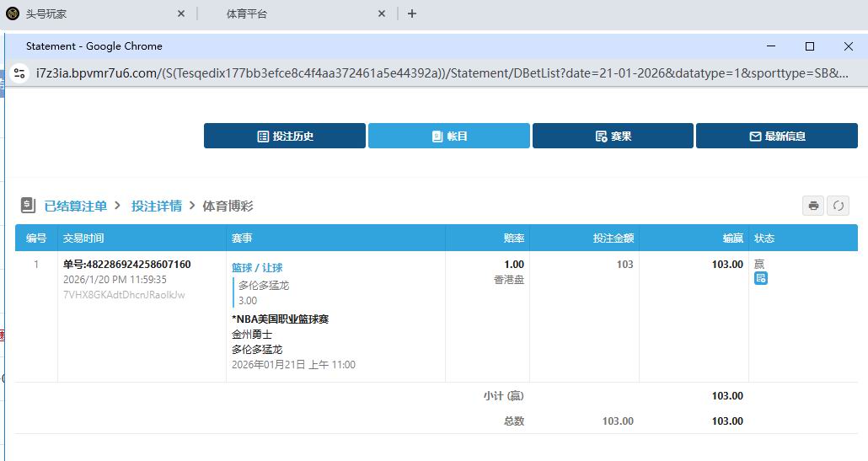Open the 最新信息 messages tab
The height and width of the screenshot is (461, 868).
point(777,136)
